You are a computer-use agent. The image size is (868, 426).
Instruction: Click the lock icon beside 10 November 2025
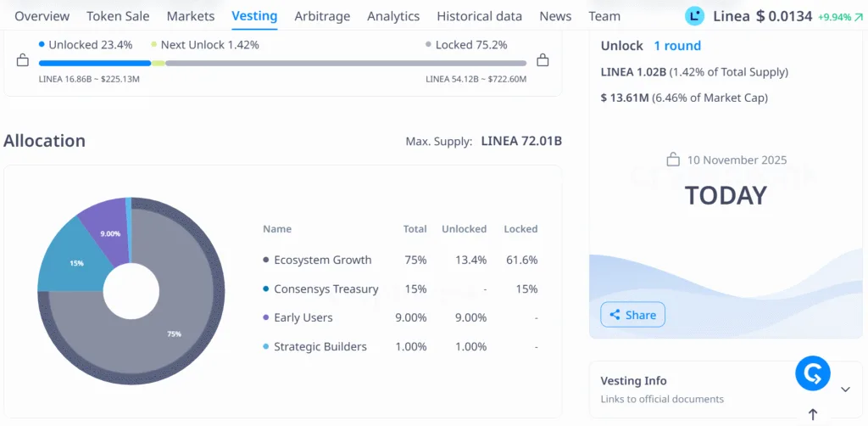(673, 160)
